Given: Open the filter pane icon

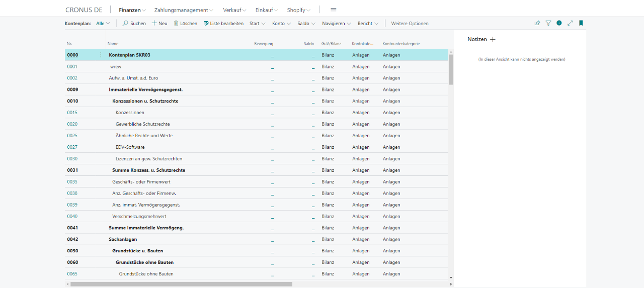Looking at the screenshot, I should [x=548, y=23].
